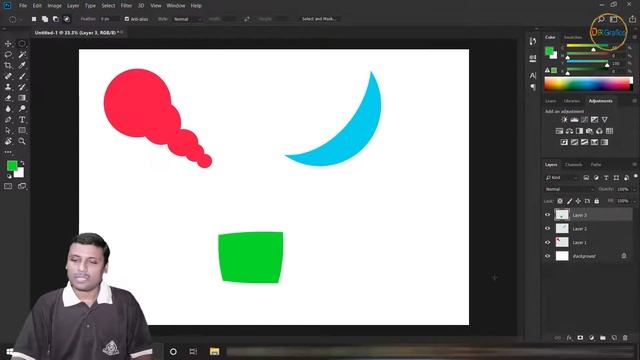Click the Select and Mask button

(319, 19)
